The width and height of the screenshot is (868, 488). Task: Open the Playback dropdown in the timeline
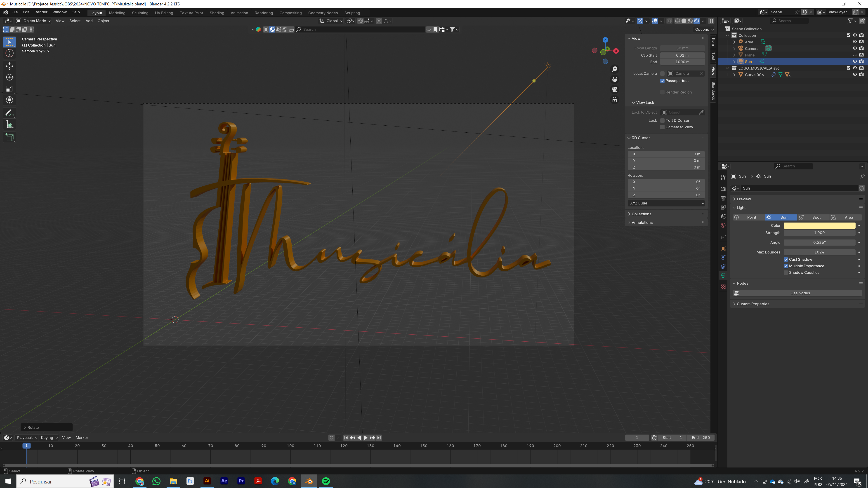pyautogui.click(x=27, y=437)
